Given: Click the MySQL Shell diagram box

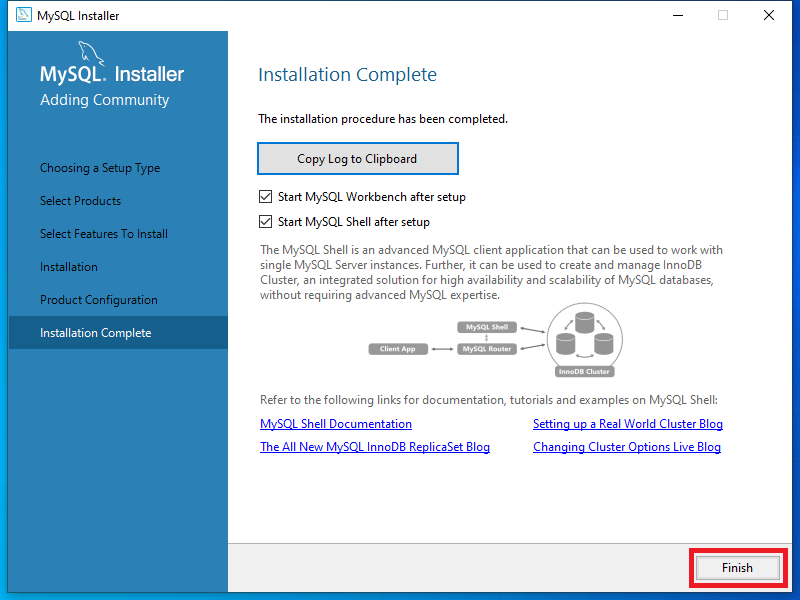Looking at the screenshot, I should click(487, 327).
